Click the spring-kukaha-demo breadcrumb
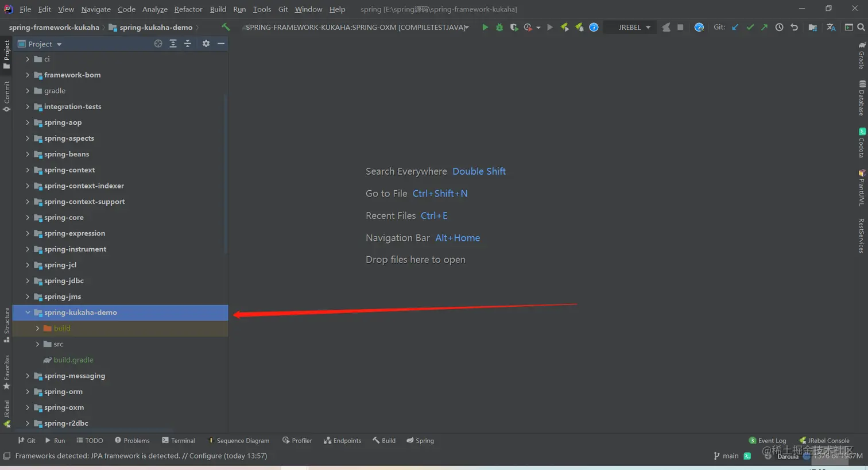The width and height of the screenshot is (868, 470). 151,27
